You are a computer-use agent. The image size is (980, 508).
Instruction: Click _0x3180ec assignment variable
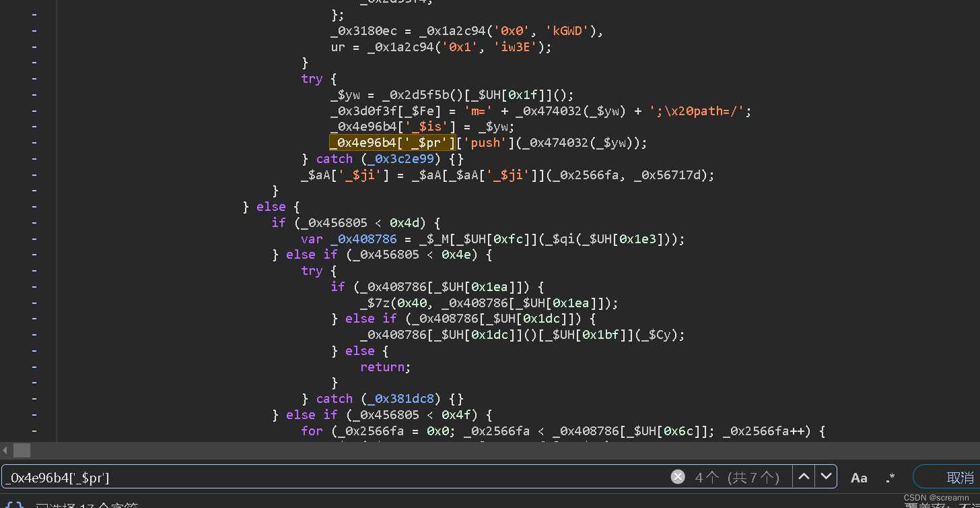point(363,31)
